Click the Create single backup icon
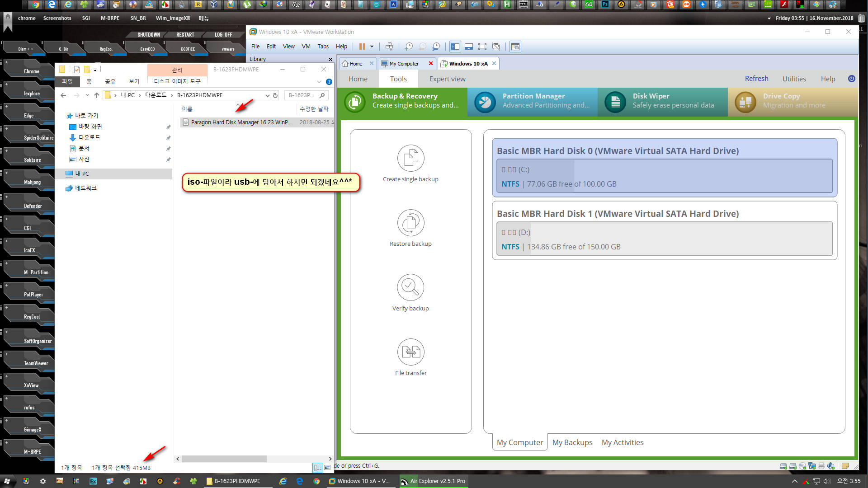 click(x=410, y=158)
